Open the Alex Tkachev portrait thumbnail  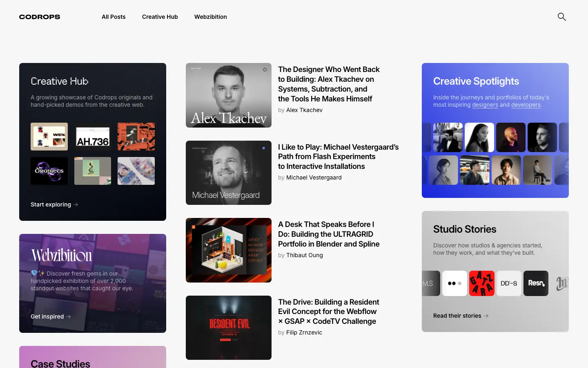coord(229,95)
